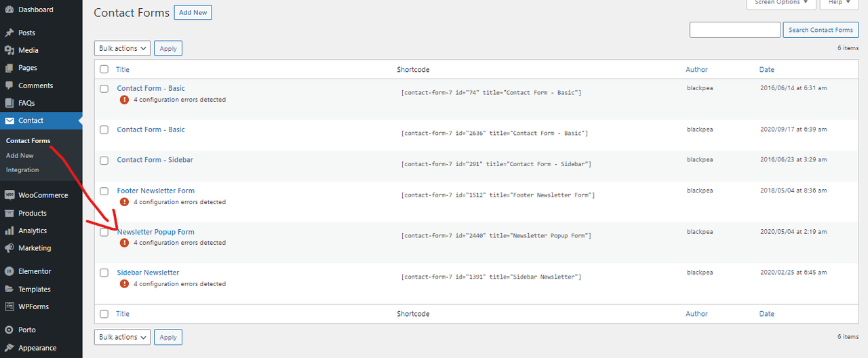Click the Analytics bar chart icon

[x=9, y=231]
